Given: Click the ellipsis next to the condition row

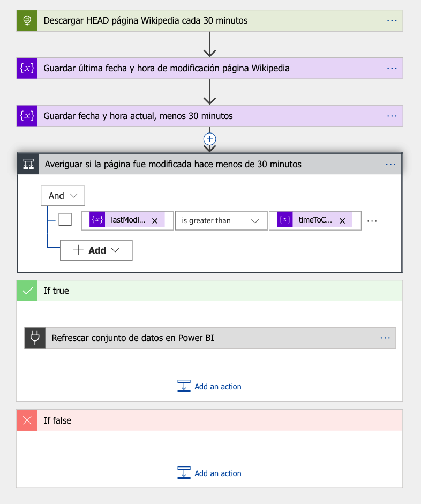Looking at the screenshot, I should pyautogui.click(x=372, y=219).
